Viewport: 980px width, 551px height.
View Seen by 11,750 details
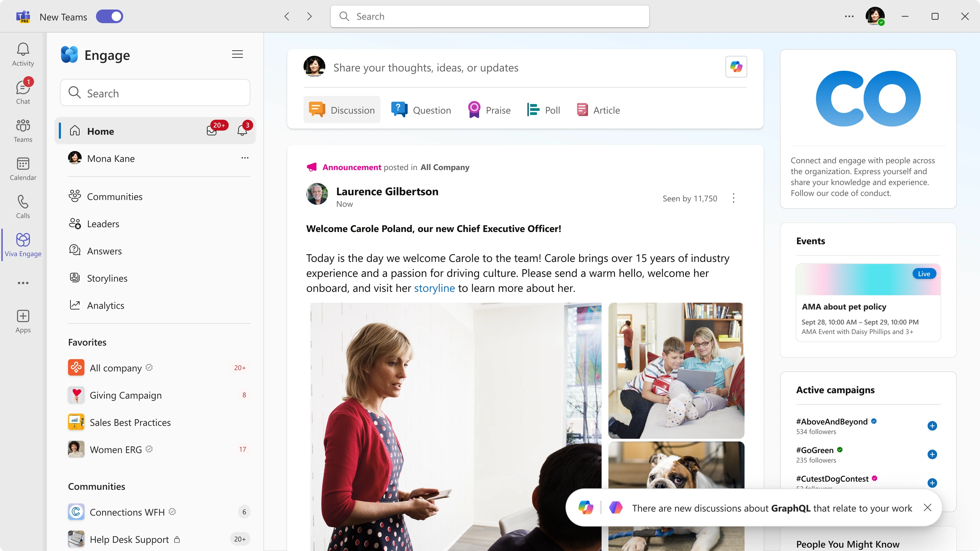pyautogui.click(x=690, y=199)
